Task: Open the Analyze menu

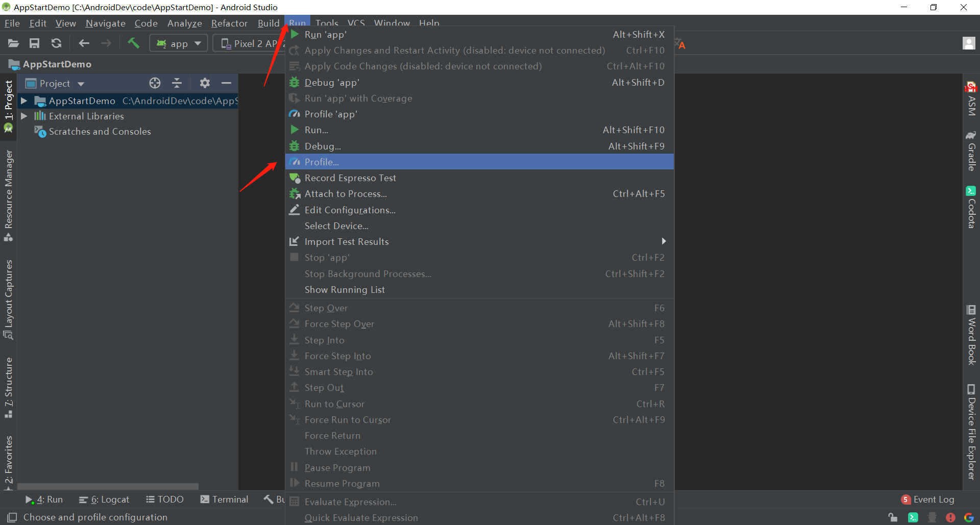Action: (185, 23)
